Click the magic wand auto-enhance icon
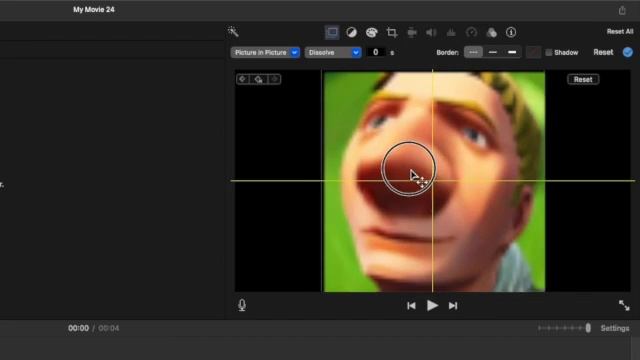The image size is (640, 360). pos(233,32)
